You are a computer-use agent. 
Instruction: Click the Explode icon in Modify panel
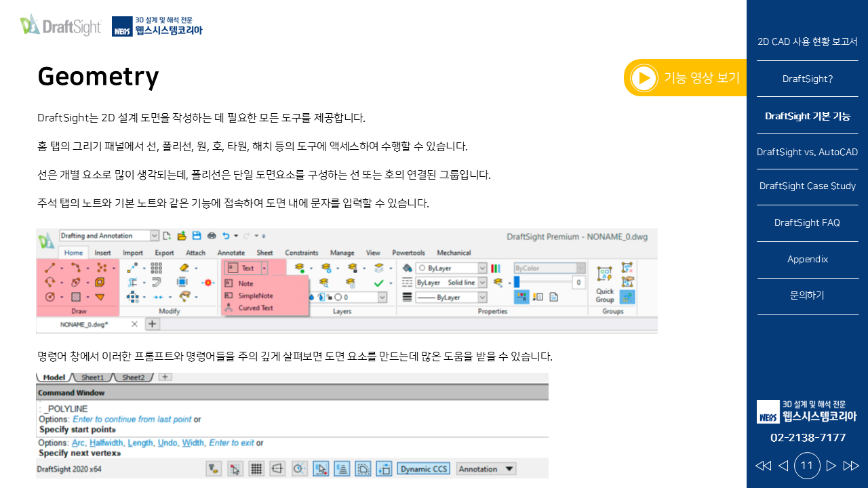[x=208, y=282]
